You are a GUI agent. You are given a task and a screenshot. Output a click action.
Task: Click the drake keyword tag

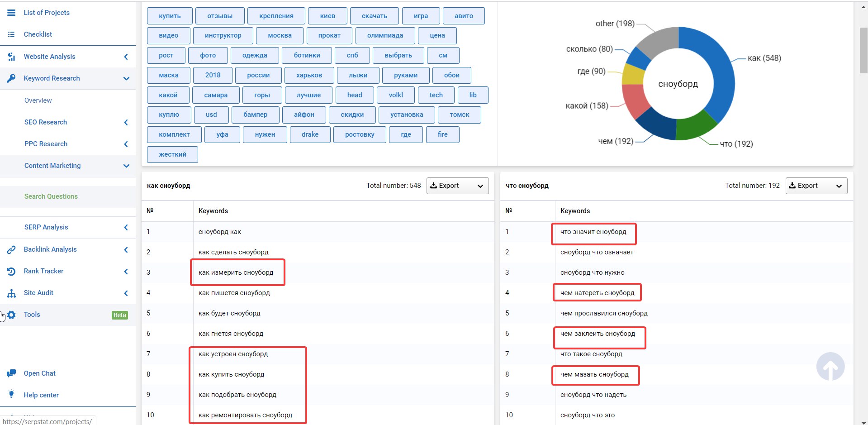click(x=310, y=134)
